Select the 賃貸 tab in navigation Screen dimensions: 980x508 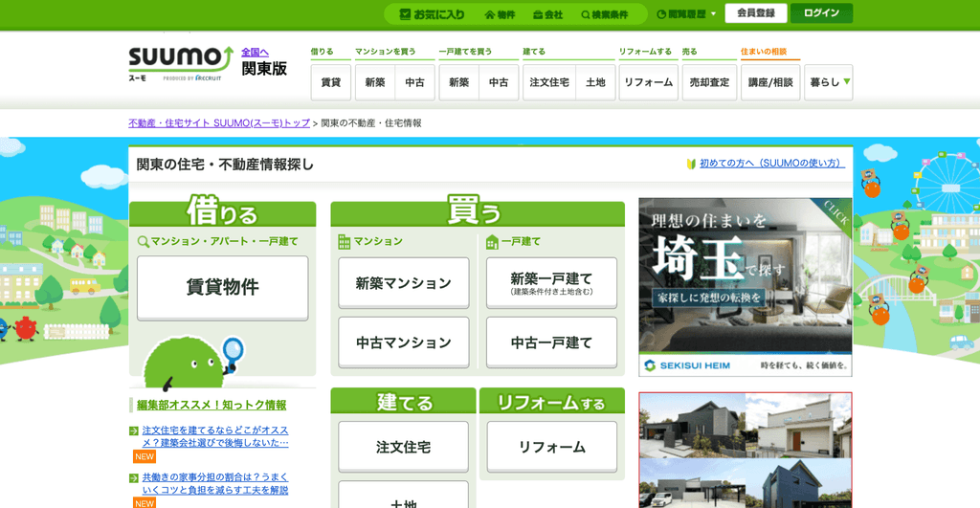pos(330,82)
